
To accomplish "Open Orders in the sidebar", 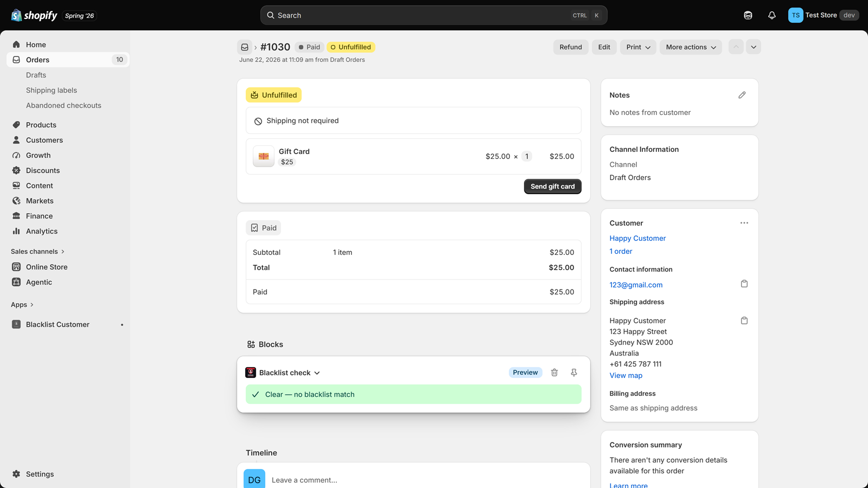I will click(x=68, y=60).
